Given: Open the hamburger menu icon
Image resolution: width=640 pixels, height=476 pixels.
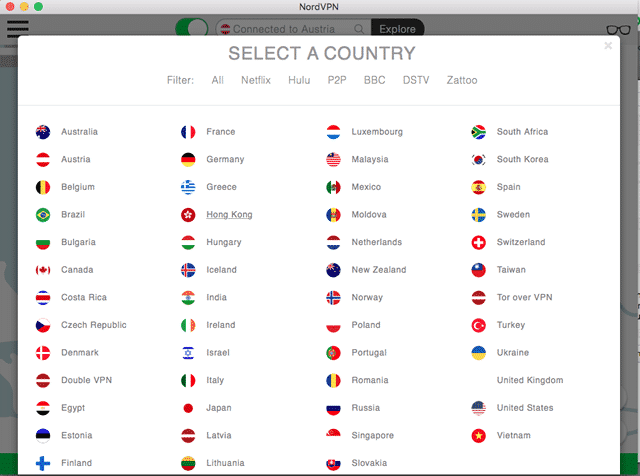Looking at the screenshot, I should pos(18,28).
